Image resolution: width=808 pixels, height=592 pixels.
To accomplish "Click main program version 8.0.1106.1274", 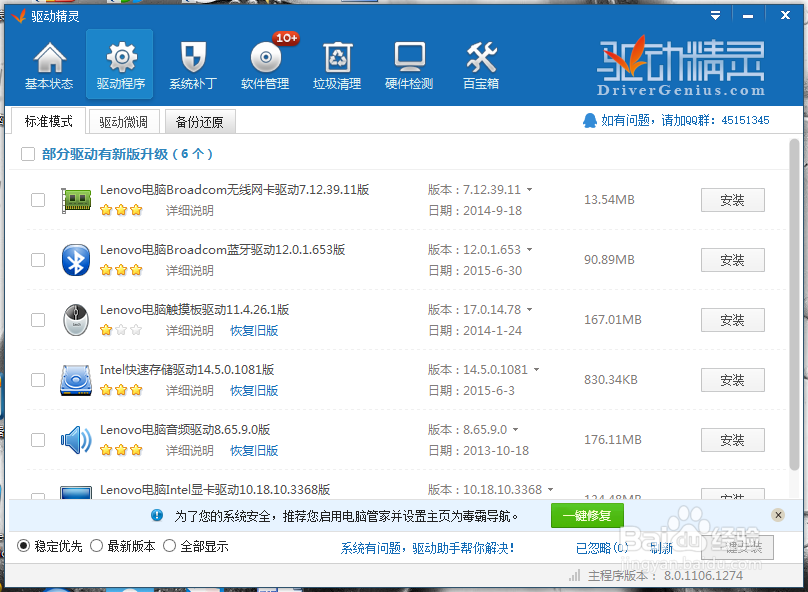I will pyautogui.click(x=703, y=576).
